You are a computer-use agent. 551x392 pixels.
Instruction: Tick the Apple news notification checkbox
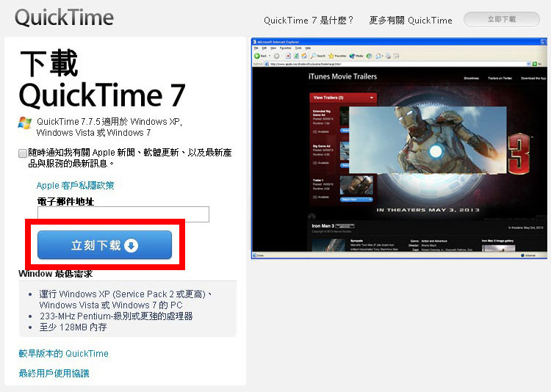coord(23,153)
